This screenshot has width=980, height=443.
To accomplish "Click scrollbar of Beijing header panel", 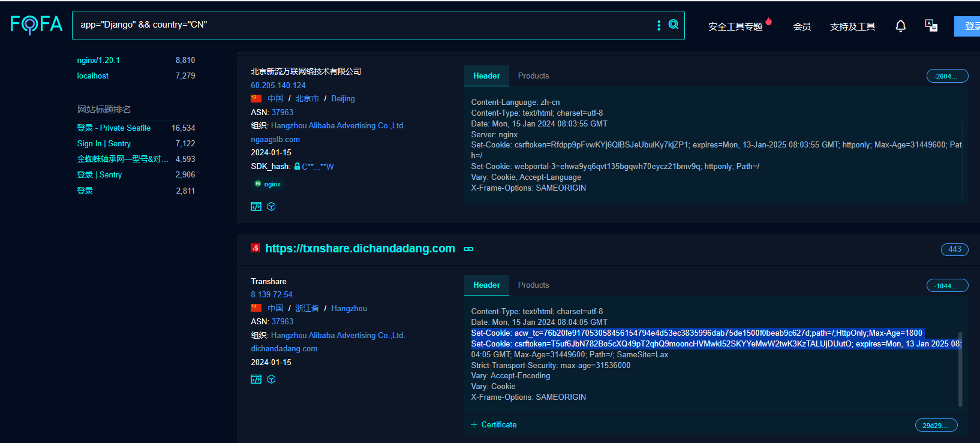I will [963, 160].
